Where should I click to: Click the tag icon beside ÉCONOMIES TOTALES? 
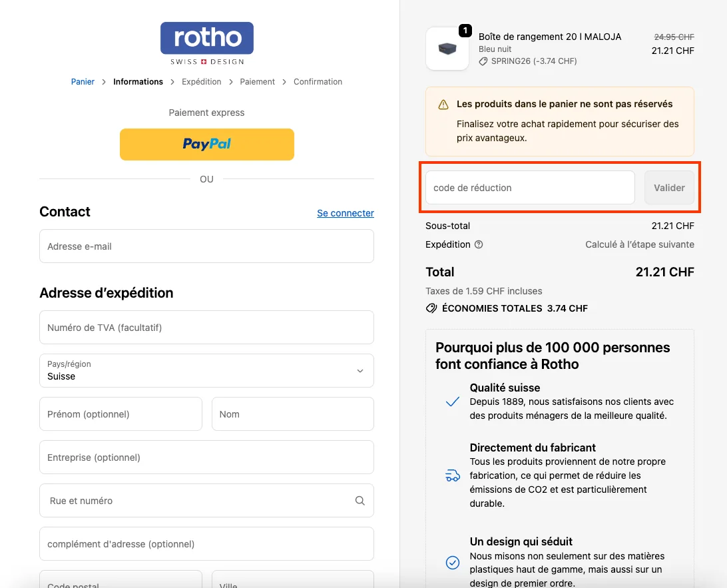[x=431, y=308]
